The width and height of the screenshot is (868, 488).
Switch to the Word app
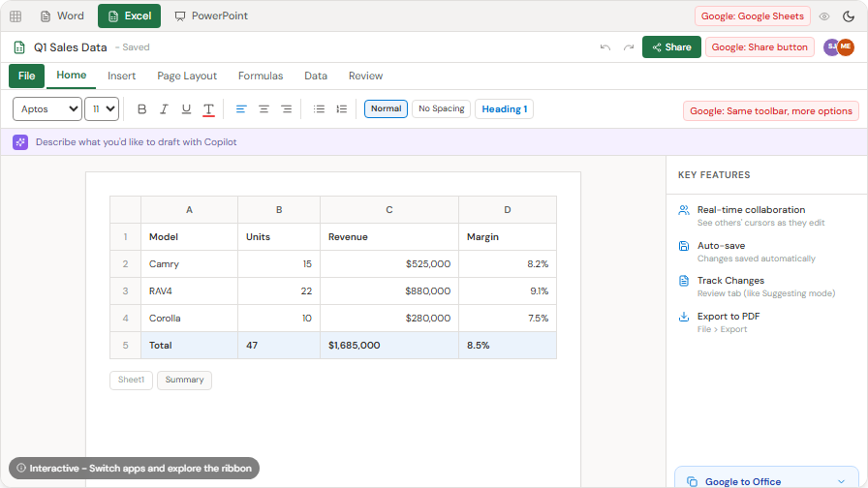[x=62, y=16]
